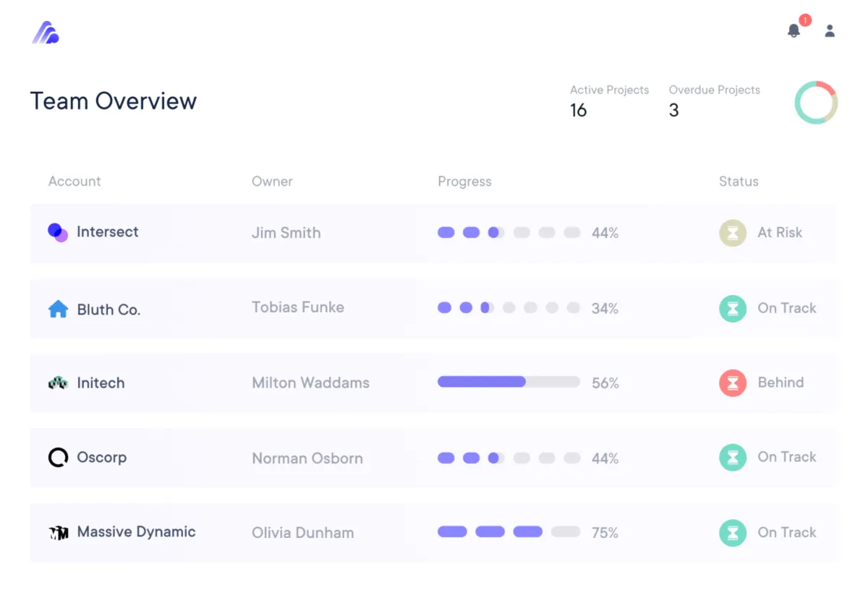Click the notification bell icon

pos(793,30)
